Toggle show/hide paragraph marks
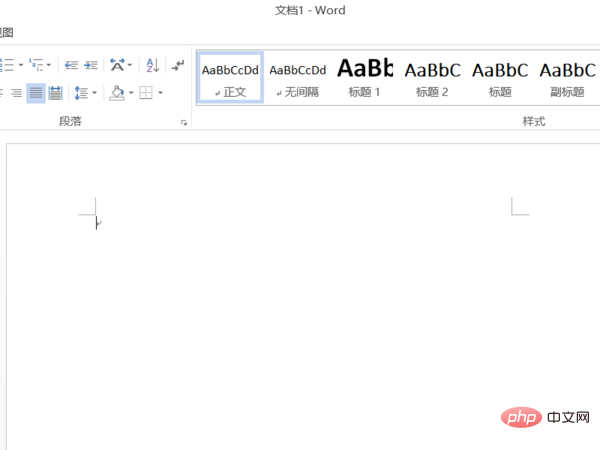The height and width of the screenshot is (450, 600). tap(178, 65)
